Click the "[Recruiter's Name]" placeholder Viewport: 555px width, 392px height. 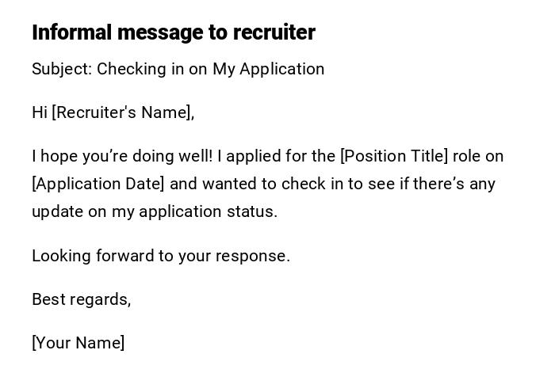pos(123,112)
